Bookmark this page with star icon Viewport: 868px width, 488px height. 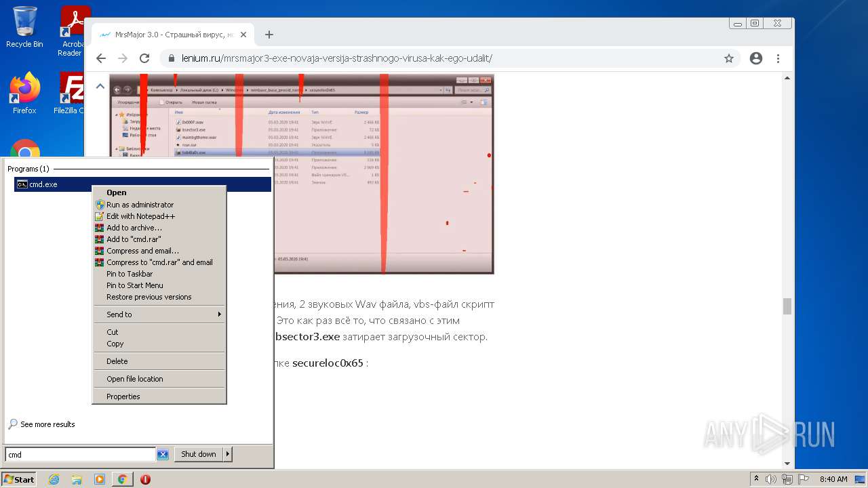point(729,58)
